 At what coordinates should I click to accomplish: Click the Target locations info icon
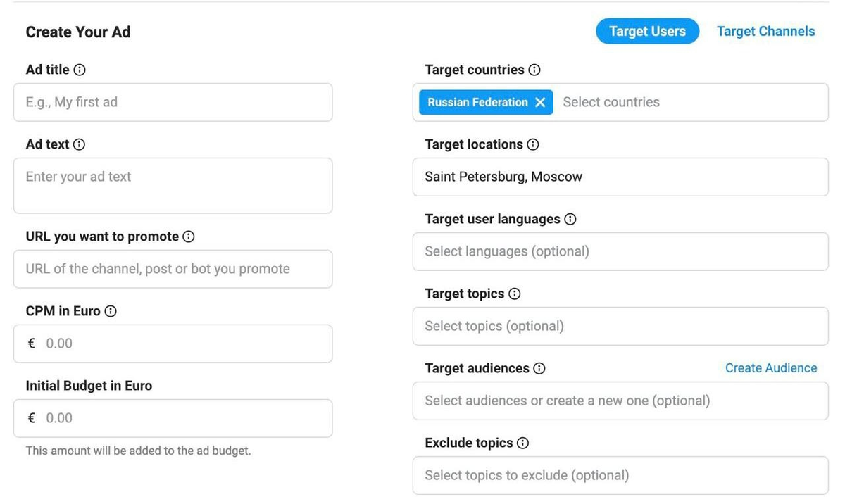(x=532, y=144)
